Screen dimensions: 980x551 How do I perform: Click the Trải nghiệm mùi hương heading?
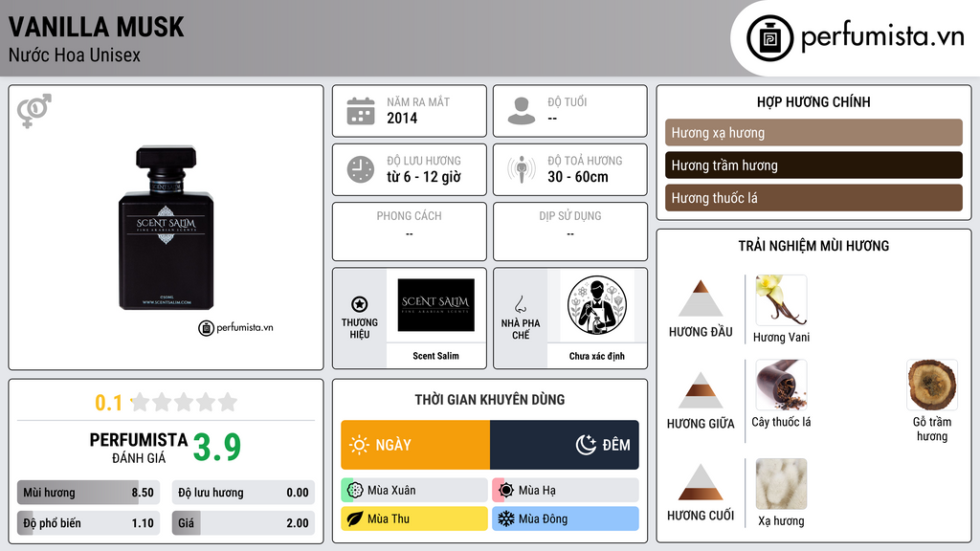click(813, 246)
